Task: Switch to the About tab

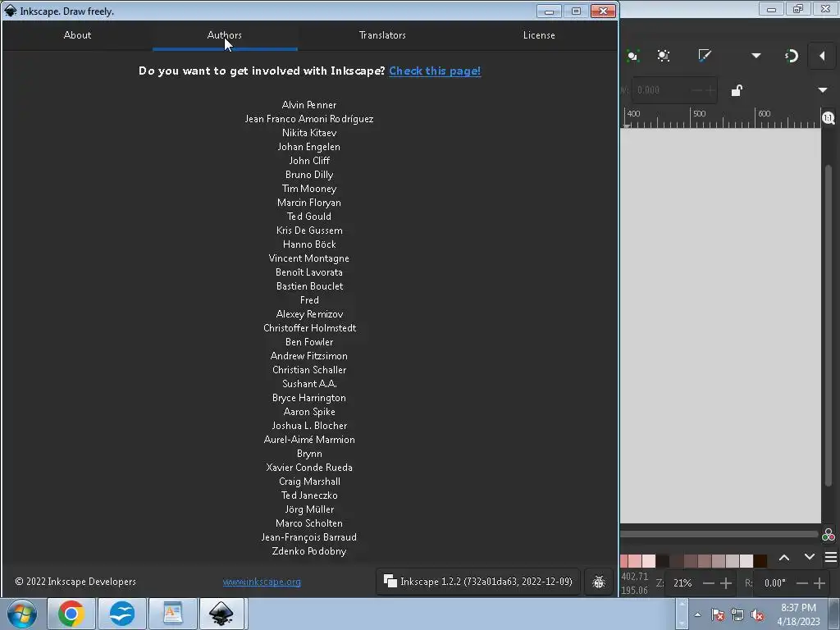Action: 77,35
